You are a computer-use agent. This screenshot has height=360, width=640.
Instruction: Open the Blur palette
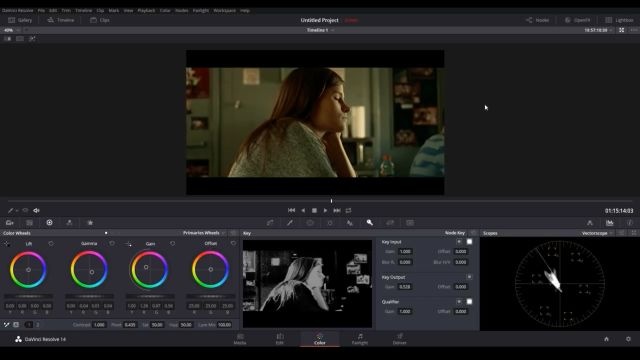[350, 222]
